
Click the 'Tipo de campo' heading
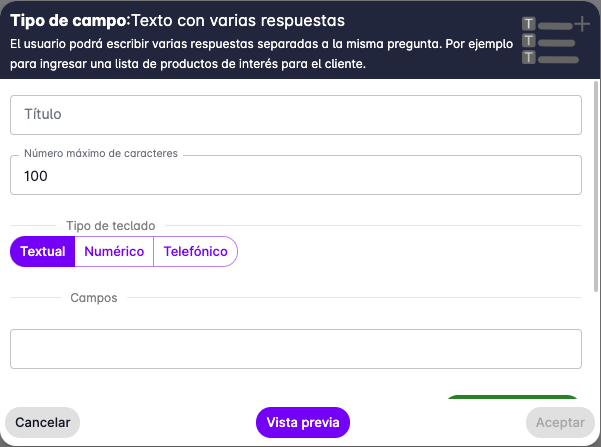[x=68, y=20]
